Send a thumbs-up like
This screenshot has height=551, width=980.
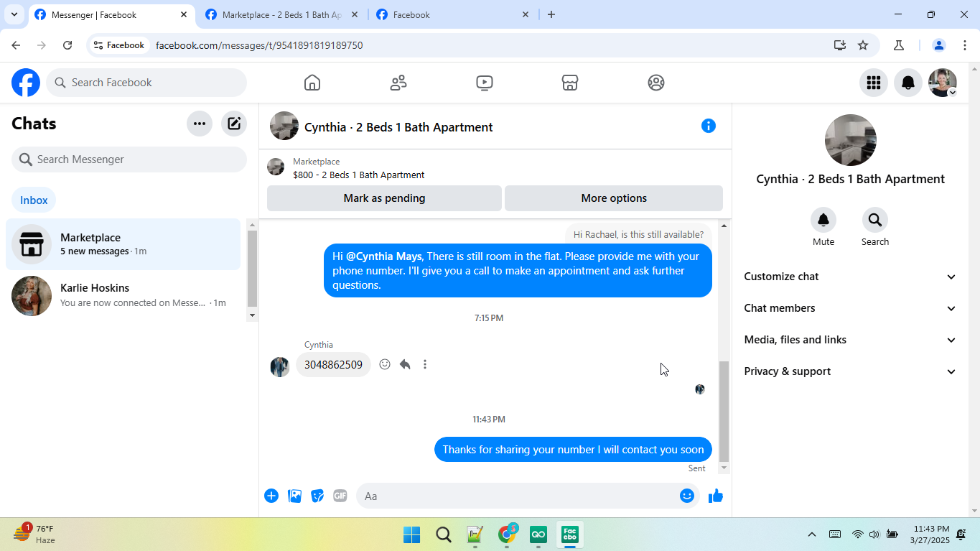(x=716, y=496)
